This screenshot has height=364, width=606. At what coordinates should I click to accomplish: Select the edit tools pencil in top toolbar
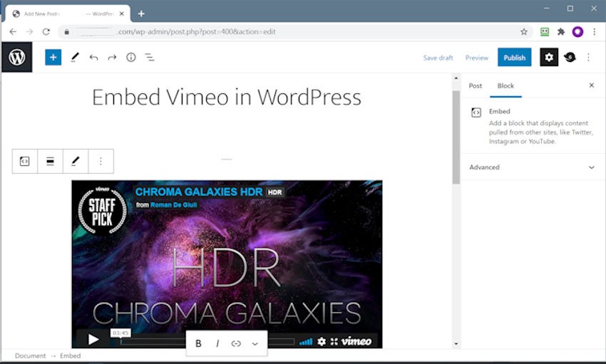tap(75, 58)
